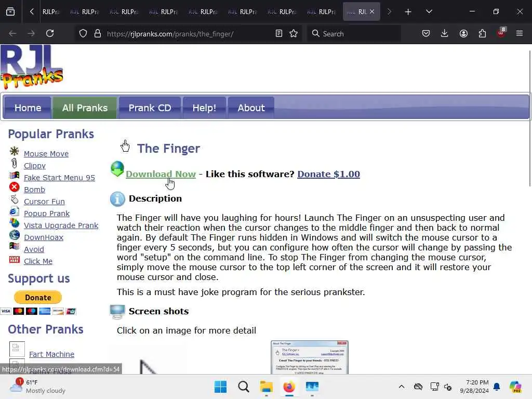Screen dimensions: 532x399
Task: Click the RJL Pranks logo
Action: pyautogui.click(x=32, y=67)
